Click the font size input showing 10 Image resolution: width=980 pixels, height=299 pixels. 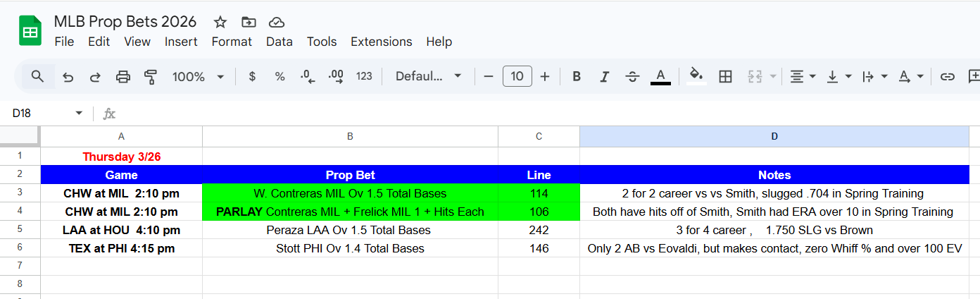[x=517, y=77]
